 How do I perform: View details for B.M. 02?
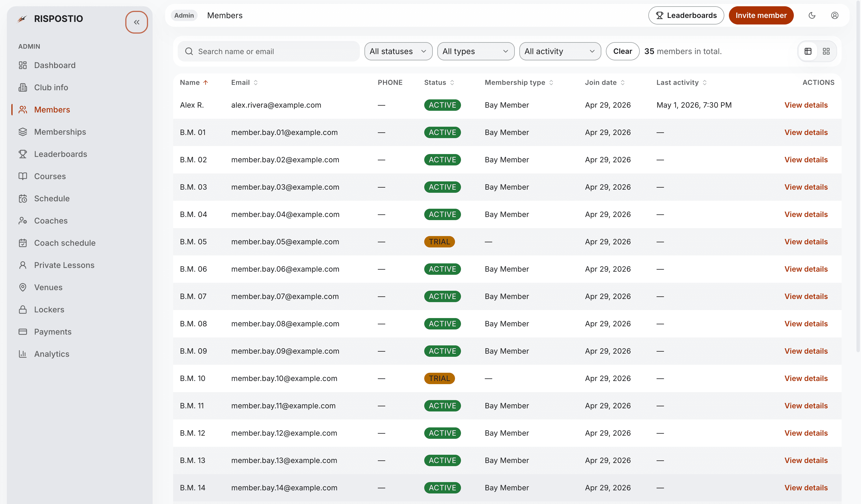click(x=806, y=159)
